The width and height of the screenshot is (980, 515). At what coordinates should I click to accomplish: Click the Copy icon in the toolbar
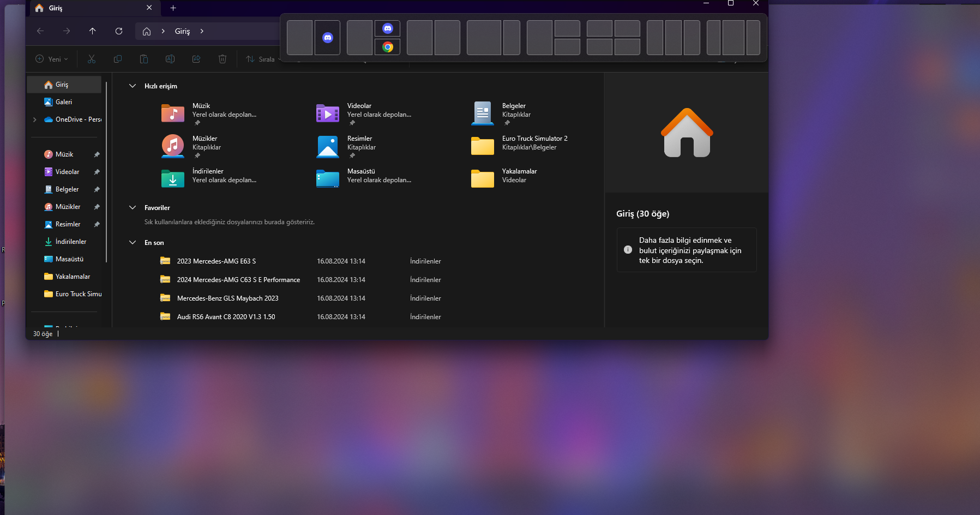(x=118, y=59)
